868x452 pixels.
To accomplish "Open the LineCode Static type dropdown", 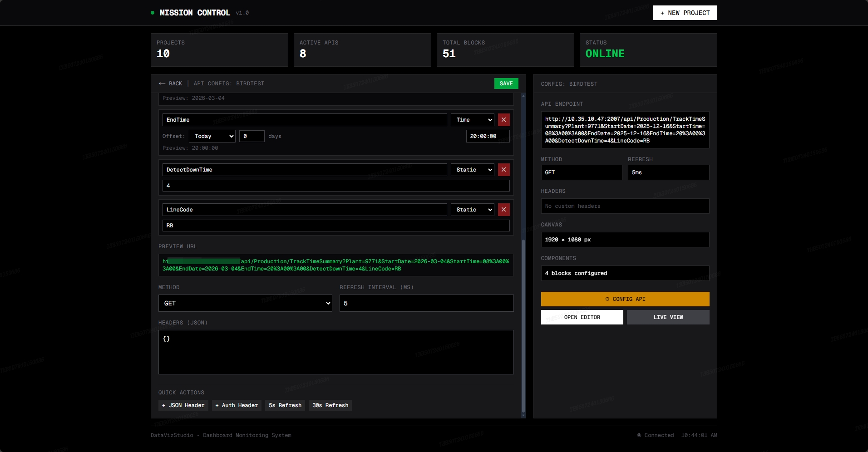I will (x=472, y=210).
